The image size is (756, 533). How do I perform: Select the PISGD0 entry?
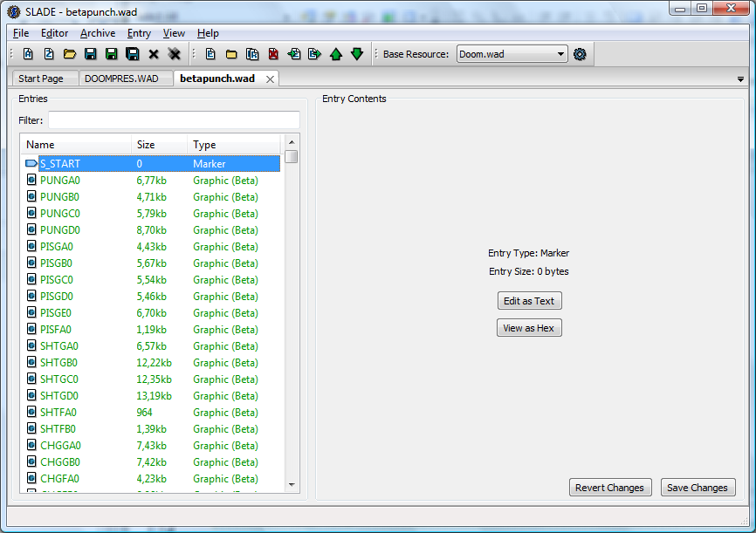coord(150,296)
